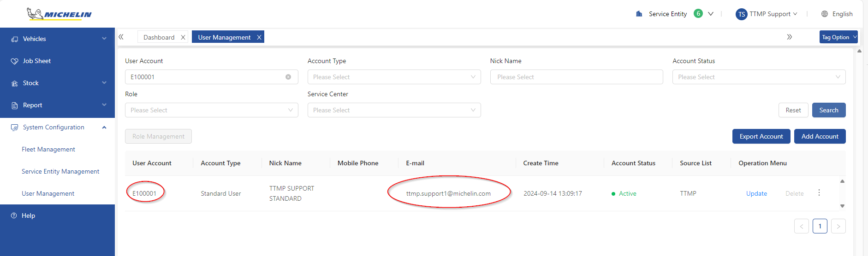Expand the Vehicles sidebar menu

[x=57, y=39]
